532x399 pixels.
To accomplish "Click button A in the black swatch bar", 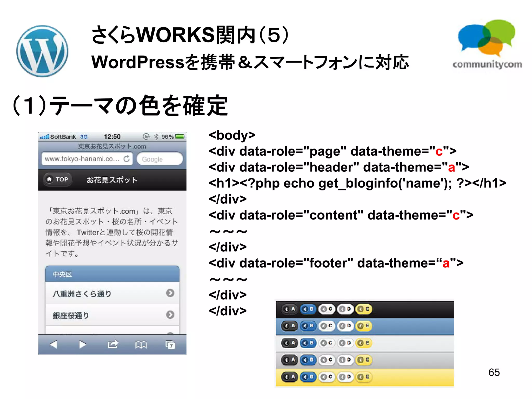I will point(290,309).
